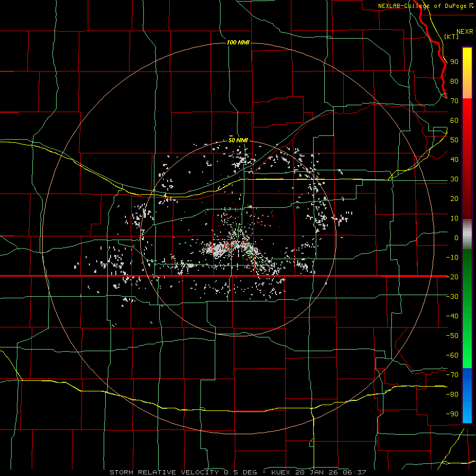476x476 pixels.
Task: Click the "-20" scale value
Action: 452,277
